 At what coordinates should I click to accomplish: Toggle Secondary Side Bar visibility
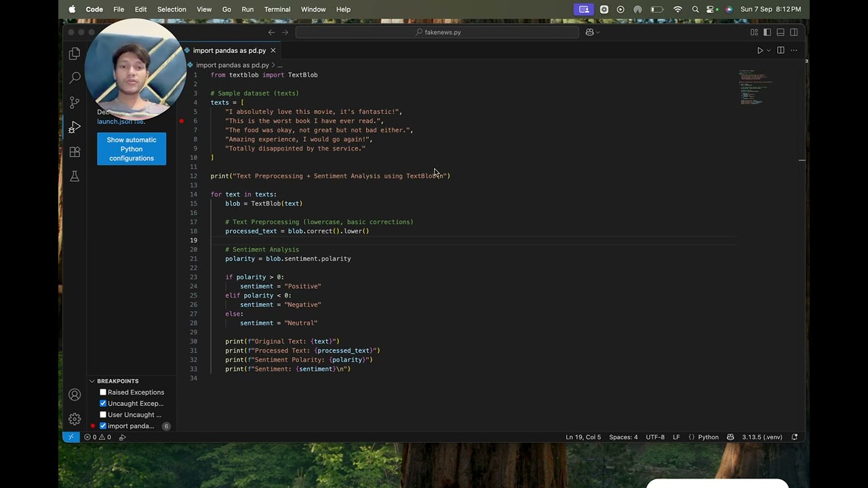[794, 32]
